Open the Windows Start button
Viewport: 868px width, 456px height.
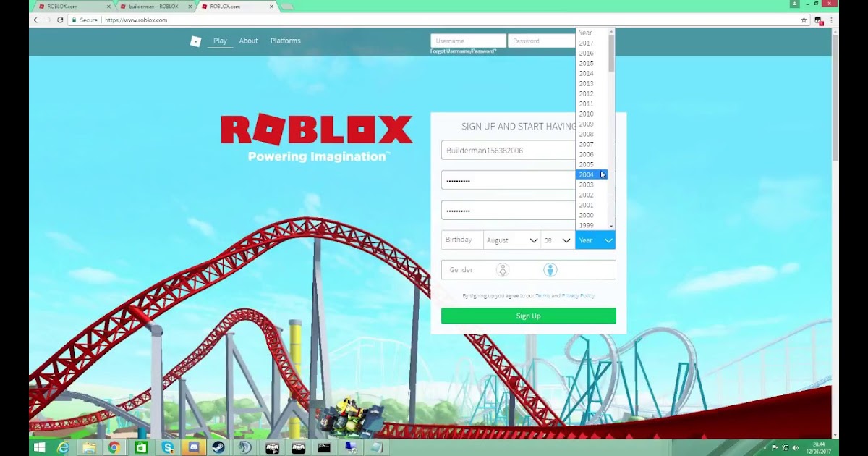(x=39, y=448)
